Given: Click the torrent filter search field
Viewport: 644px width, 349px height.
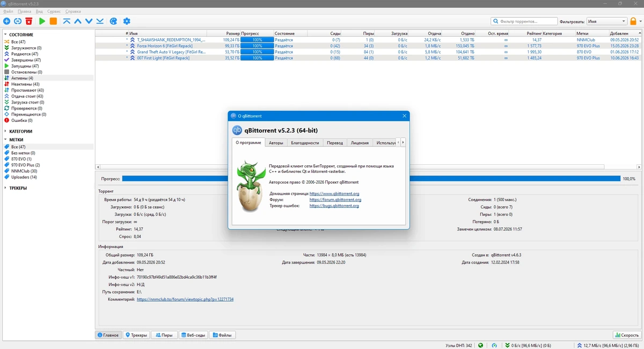Looking at the screenshot, I should (524, 21).
